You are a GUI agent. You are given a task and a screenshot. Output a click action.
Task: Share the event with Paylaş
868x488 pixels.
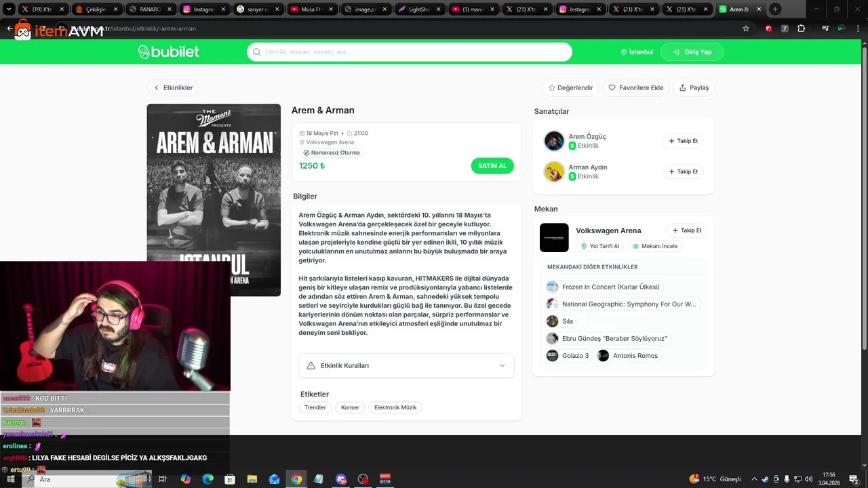point(694,87)
